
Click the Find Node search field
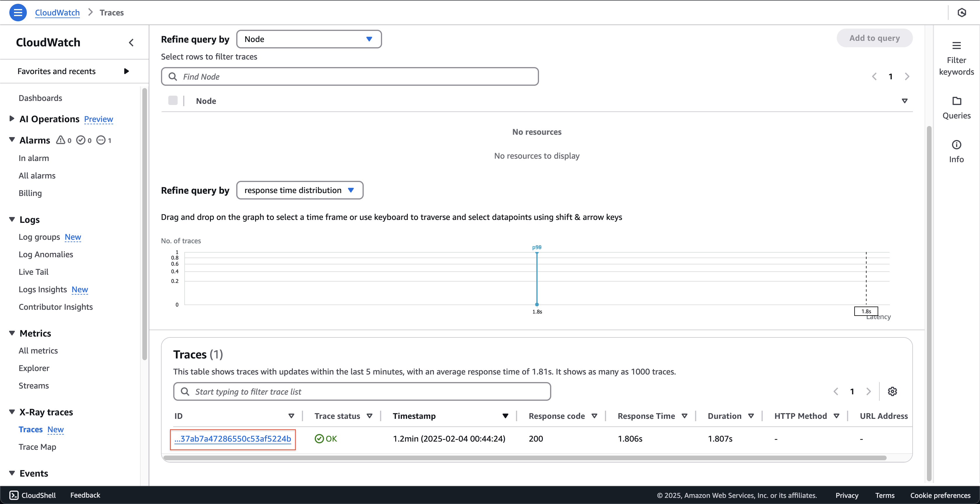coord(350,76)
